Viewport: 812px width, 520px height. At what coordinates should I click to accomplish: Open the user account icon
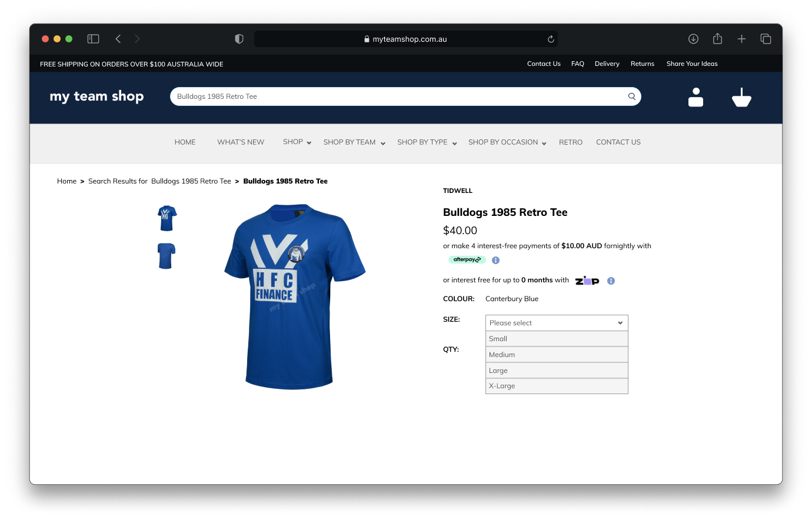tap(695, 97)
